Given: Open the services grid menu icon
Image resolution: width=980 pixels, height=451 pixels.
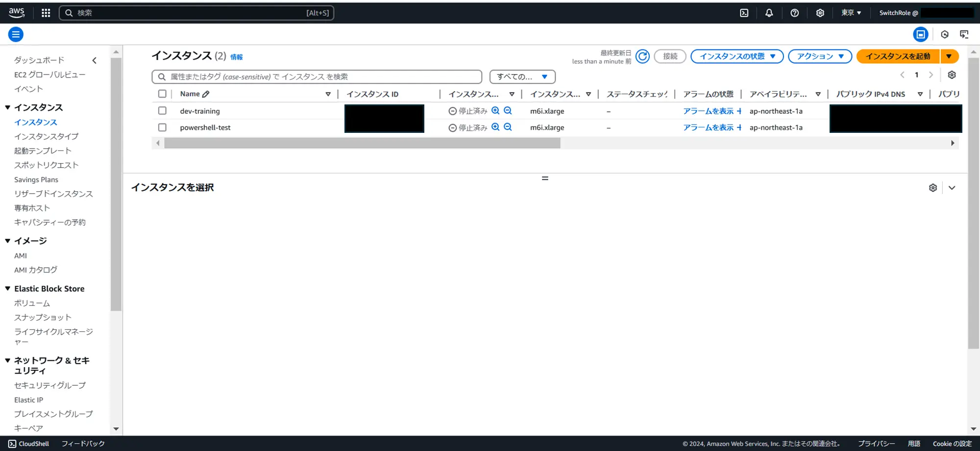Looking at the screenshot, I should point(46,13).
